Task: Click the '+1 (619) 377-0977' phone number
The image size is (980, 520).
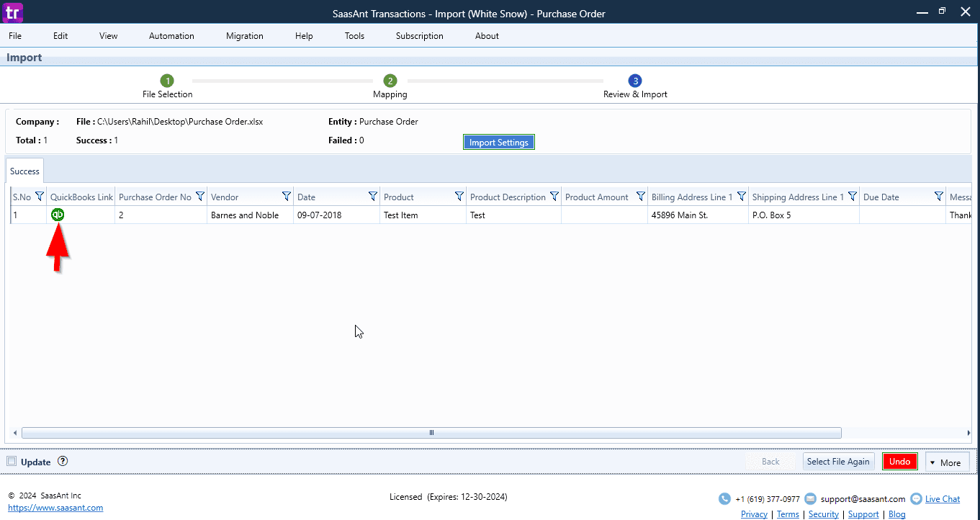Action: coord(767,498)
